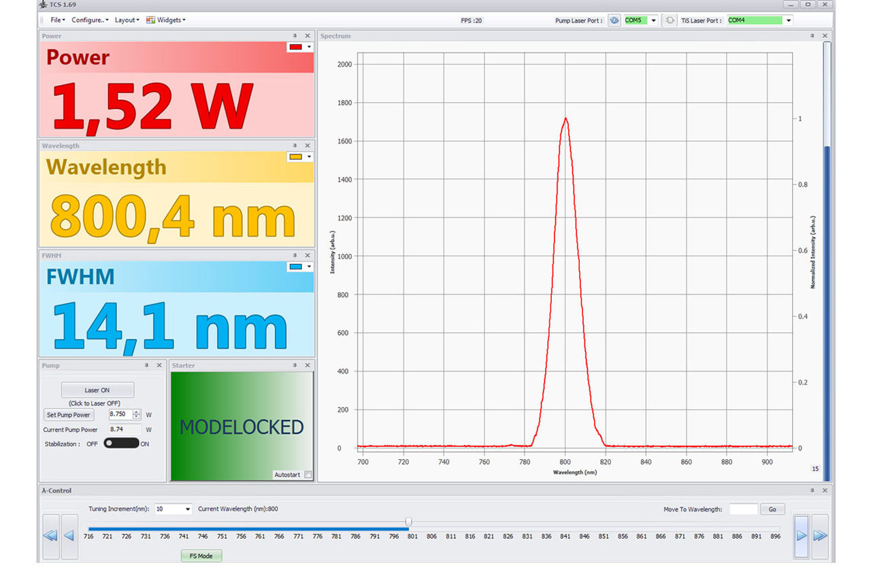Step wavelength down with single left arrow
The width and height of the screenshot is (871, 588).
[x=69, y=536]
